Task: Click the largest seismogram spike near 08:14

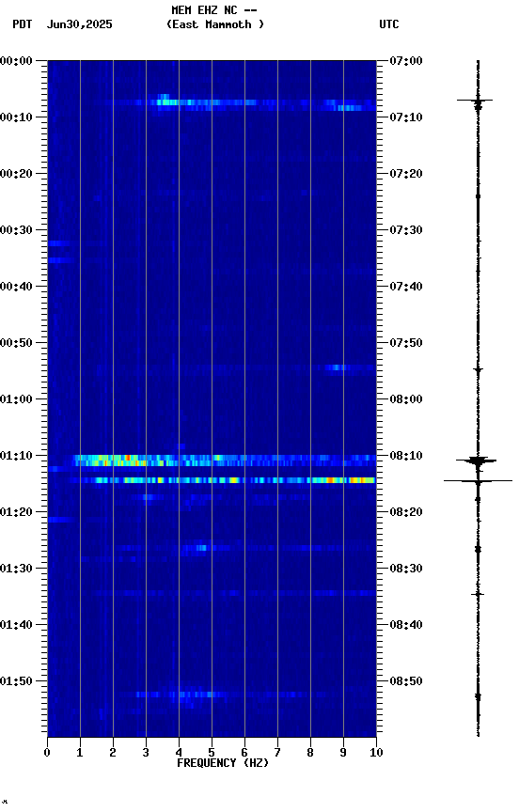Action: click(x=478, y=481)
